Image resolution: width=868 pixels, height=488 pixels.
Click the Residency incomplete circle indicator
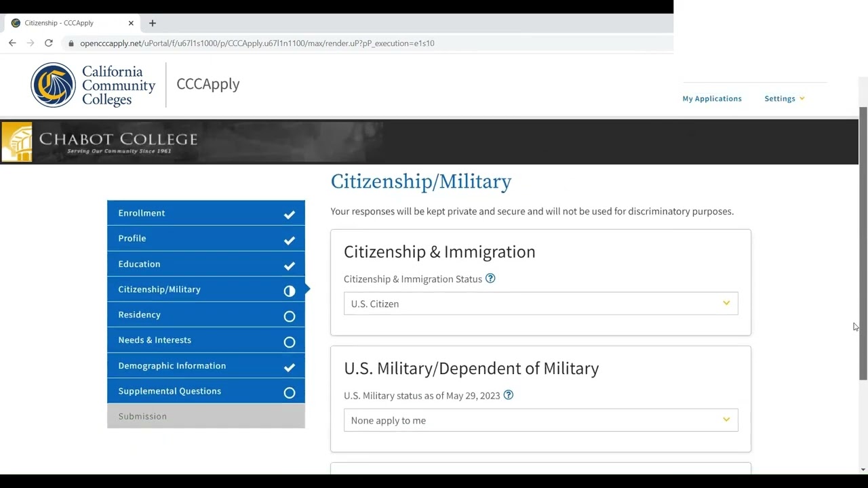click(x=290, y=317)
